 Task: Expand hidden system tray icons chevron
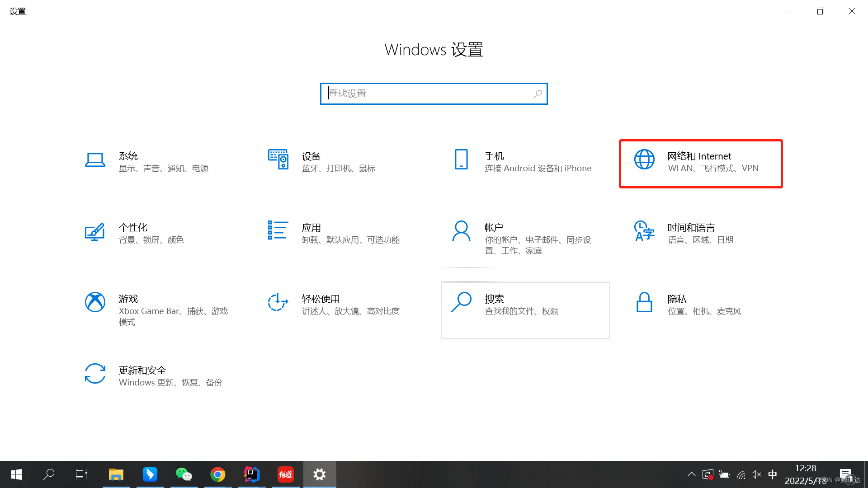pos(691,474)
